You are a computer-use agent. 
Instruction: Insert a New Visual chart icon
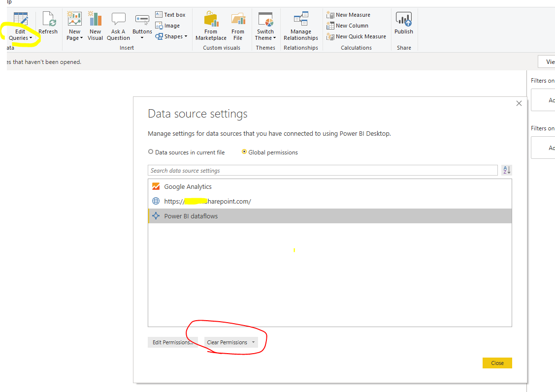[95, 19]
